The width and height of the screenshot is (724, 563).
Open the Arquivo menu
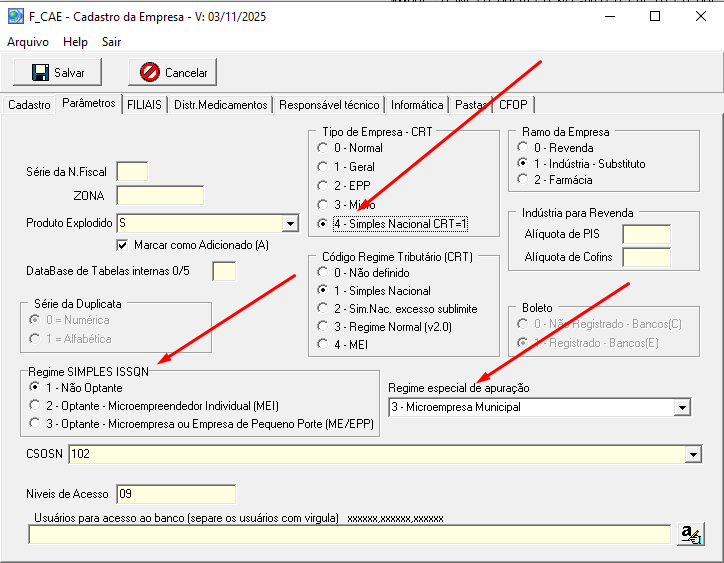tap(28, 42)
